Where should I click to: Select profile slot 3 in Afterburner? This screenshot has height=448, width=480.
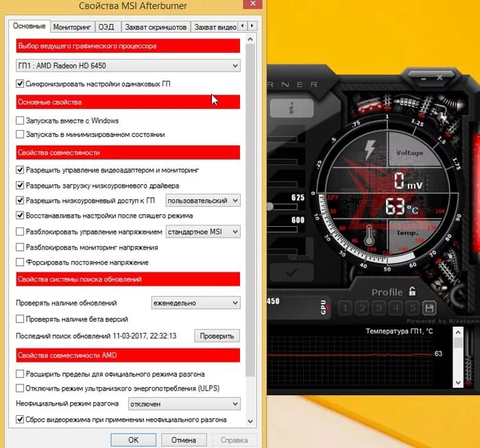tap(379, 308)
